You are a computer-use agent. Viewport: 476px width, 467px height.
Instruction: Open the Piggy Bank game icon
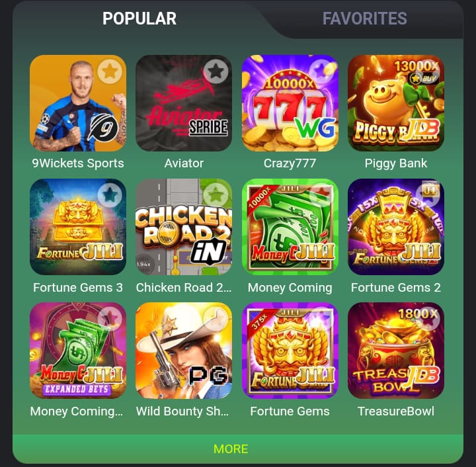[x=396, y=103]
